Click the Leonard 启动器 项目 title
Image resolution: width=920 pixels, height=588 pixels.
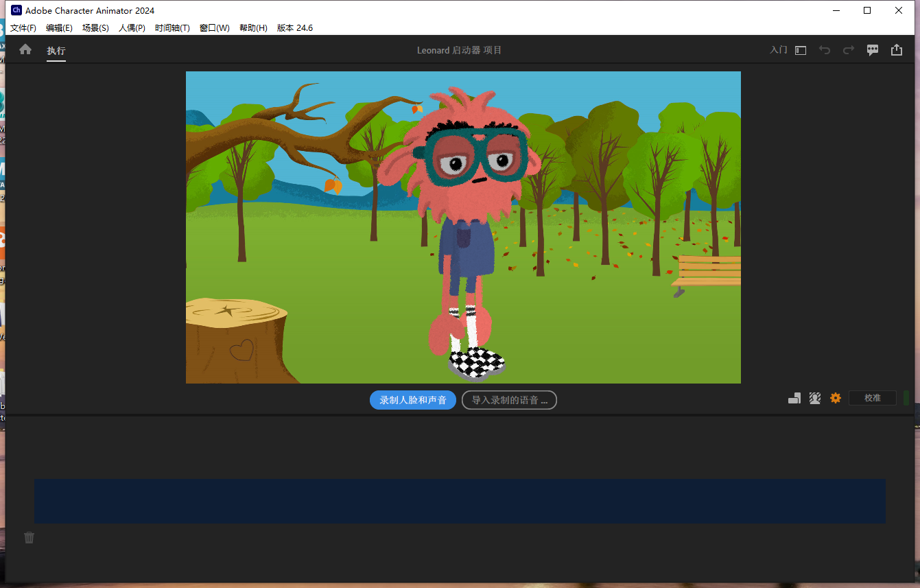[x=460, y=50]
